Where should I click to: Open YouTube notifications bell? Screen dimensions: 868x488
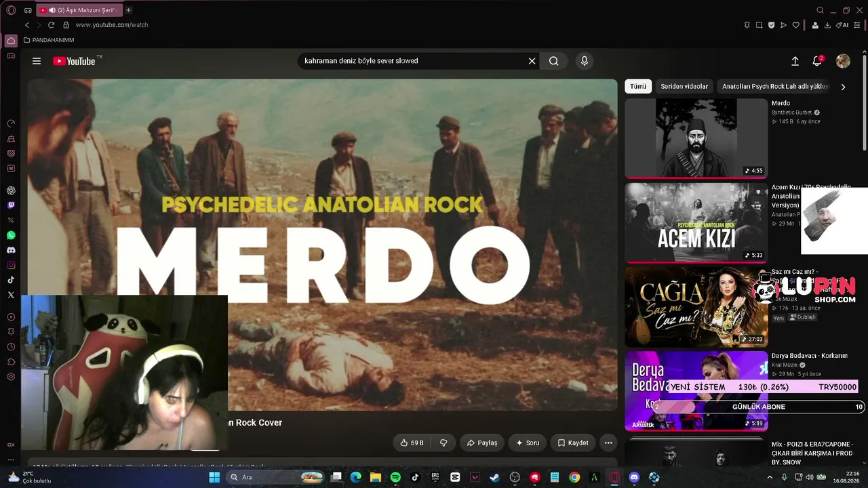(817, 61)
